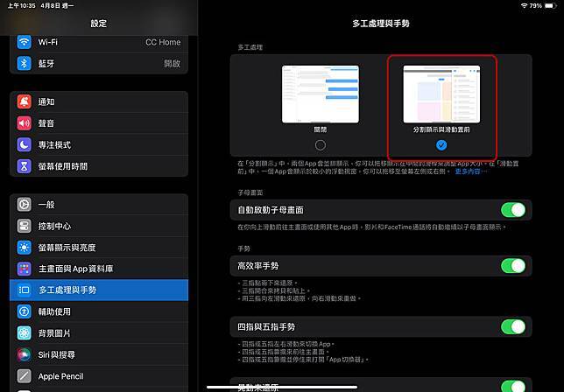Tap the Apple Pencil icon
Viewport: 564px width, 392px height.
coord(25,376)
